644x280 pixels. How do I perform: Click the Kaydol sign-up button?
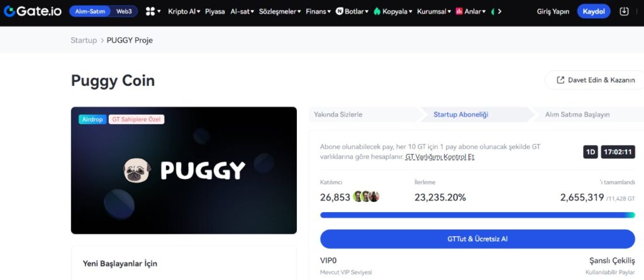point(594,11)
